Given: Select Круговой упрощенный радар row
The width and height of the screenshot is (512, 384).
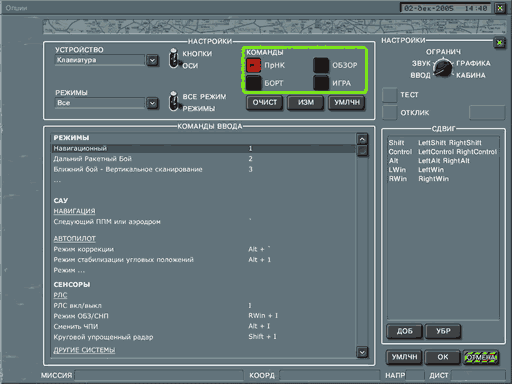Looking at the screenshot, I should click(x=203, y=337).
